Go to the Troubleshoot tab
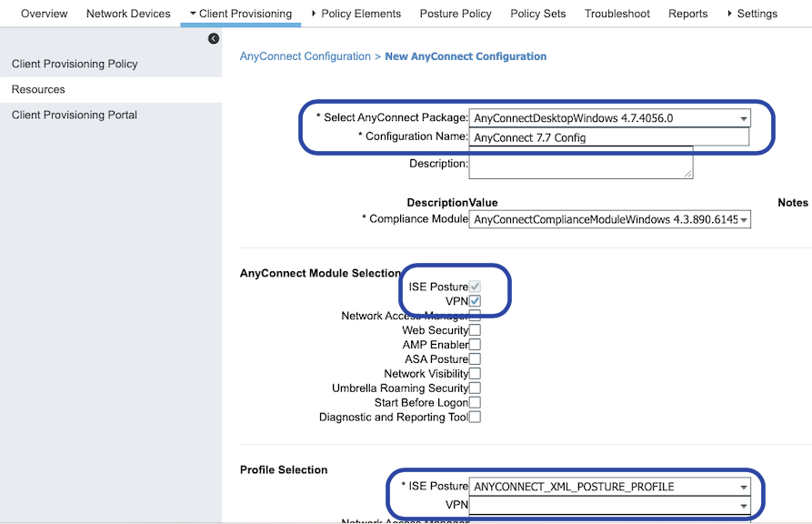812x524 pixels. (x=617, y=14)
